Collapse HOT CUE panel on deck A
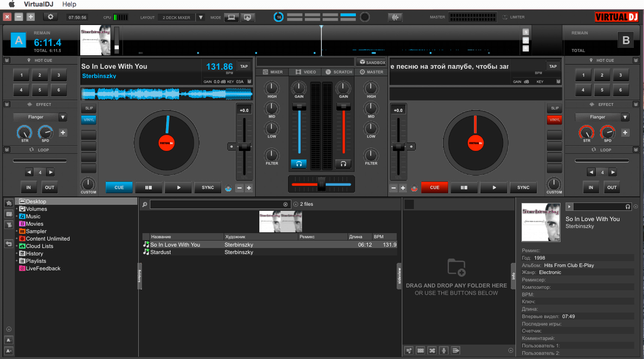This screenshot has width=644, height=359. click(6, 60)
